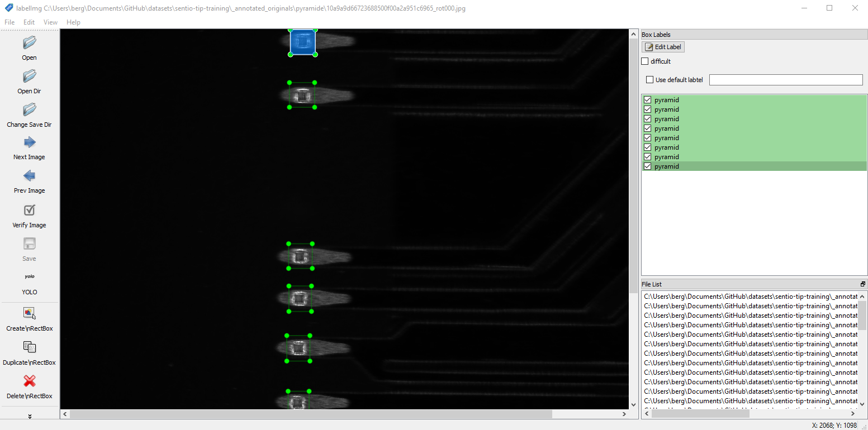Toggle the difficult checkbox
868x430 pixels.
(x=644, y=61)
